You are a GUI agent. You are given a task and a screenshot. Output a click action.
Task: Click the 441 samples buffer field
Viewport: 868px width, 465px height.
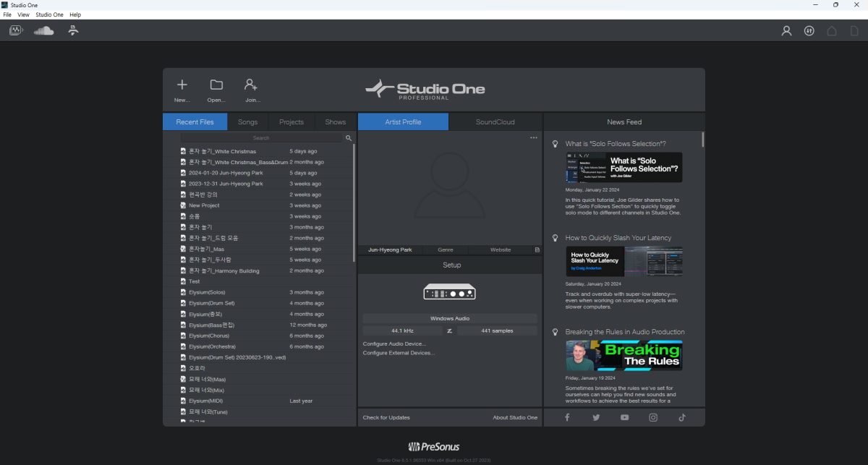(497, 330)
